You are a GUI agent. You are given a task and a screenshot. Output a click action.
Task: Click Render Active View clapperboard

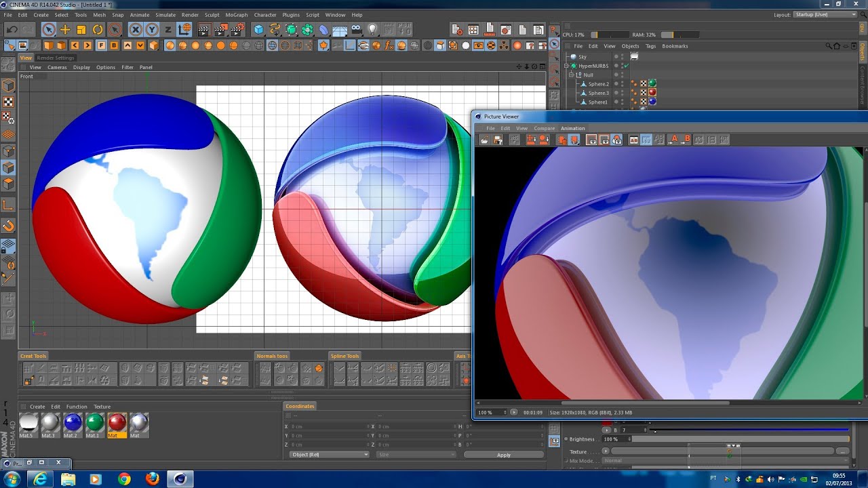coord(204,30)
